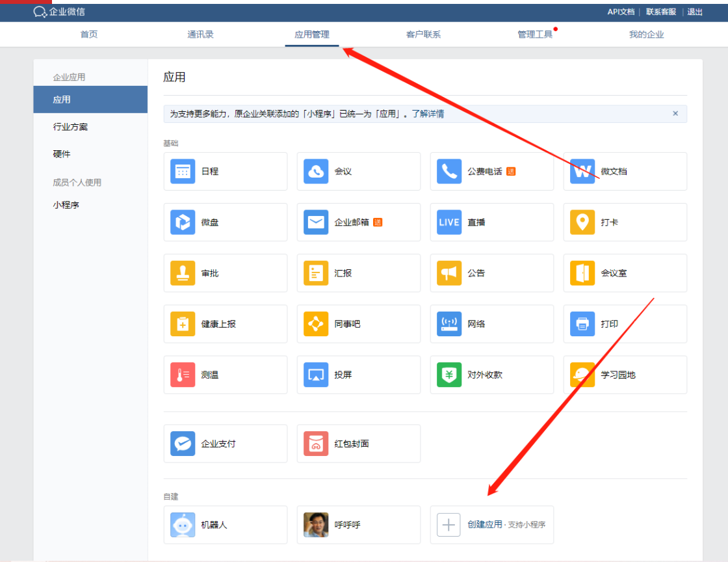
Task: Click the 对外收款 text label
Action: pyautogui.click(x=485, y=375)
